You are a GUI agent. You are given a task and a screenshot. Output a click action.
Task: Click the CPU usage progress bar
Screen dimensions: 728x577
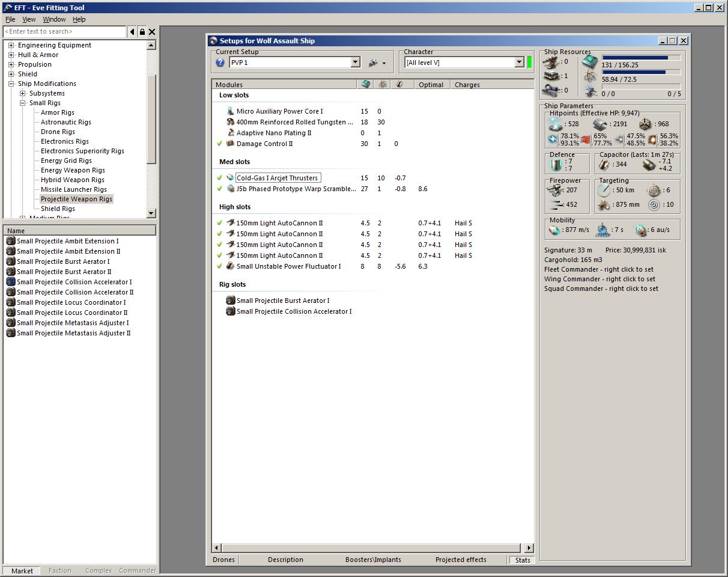[642, 58]
